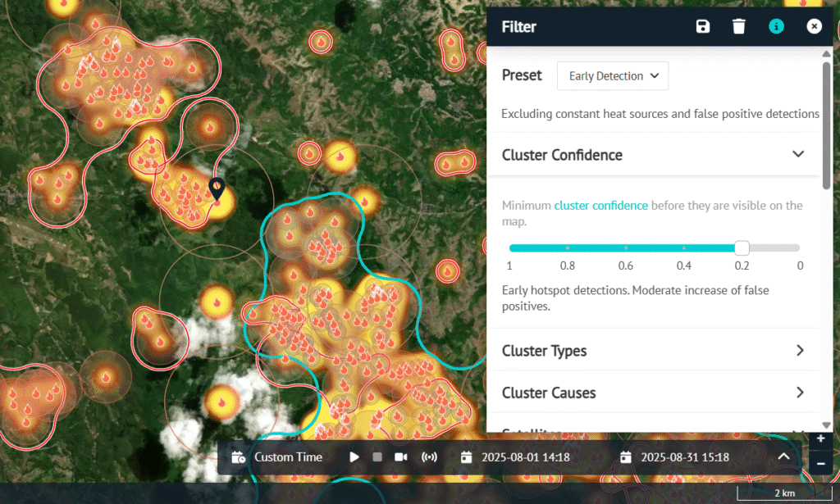
Task: Click the video camera record icon
Action: [401, 457]
